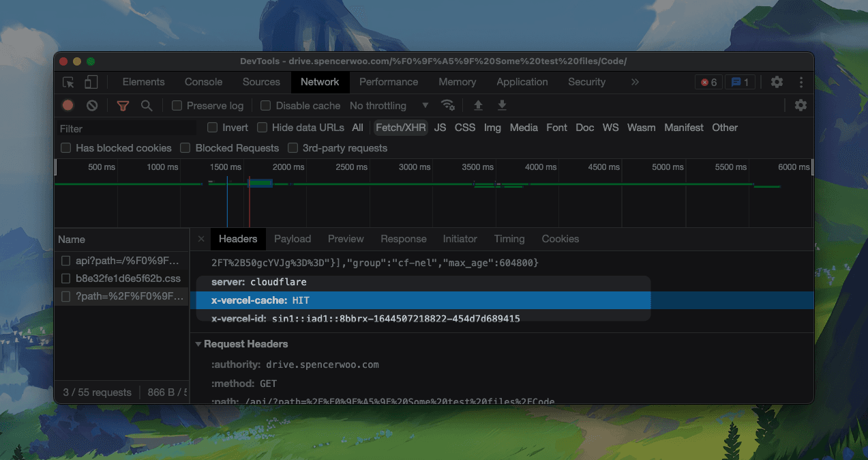Click the export HAR download arrow
The height and width of the screenshot is (460, 868).
point(502,105)
